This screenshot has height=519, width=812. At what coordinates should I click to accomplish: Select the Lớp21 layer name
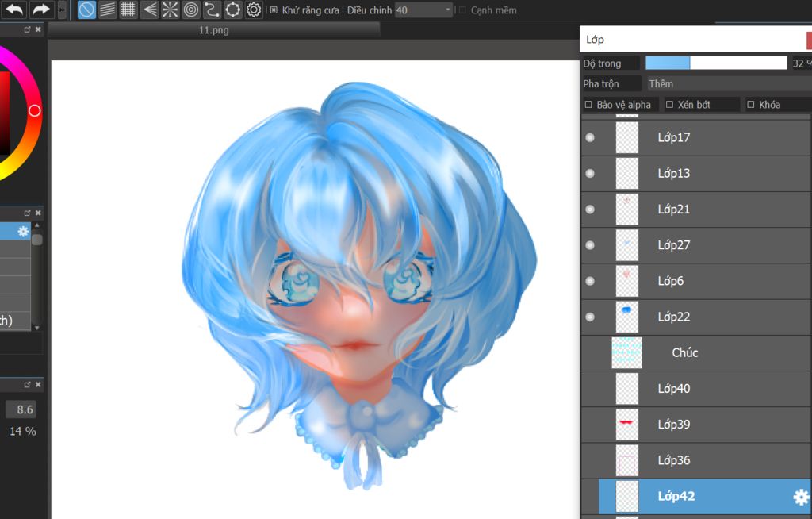[674, 210]
